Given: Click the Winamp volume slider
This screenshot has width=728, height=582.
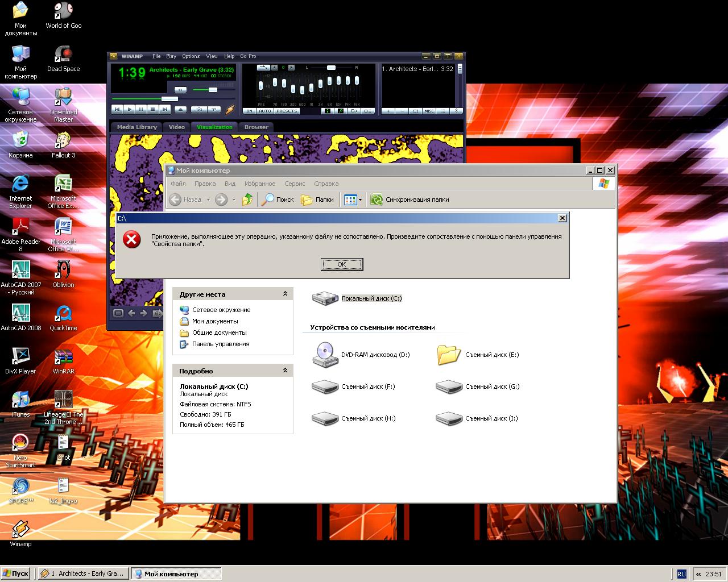Looking at the screenshot, I should point(213,90).
